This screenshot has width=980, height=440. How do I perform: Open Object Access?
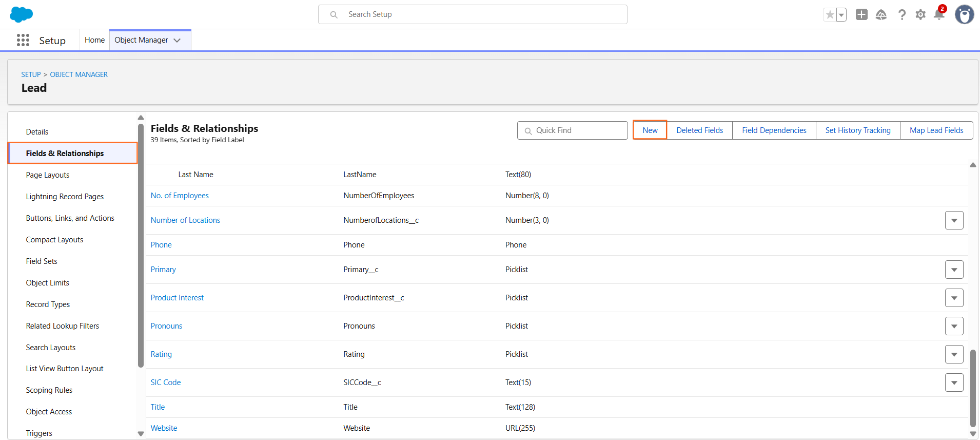(49, 412)
